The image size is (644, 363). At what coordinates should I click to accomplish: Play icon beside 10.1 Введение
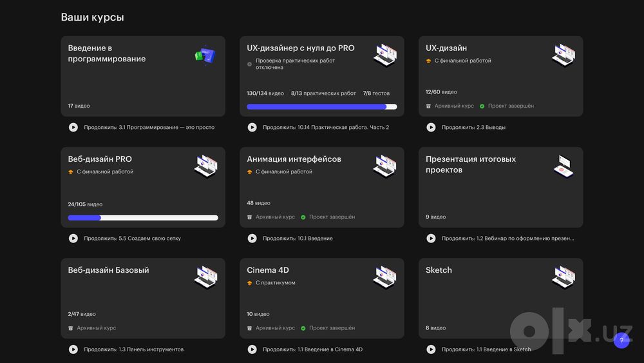[x=252, y=239]
